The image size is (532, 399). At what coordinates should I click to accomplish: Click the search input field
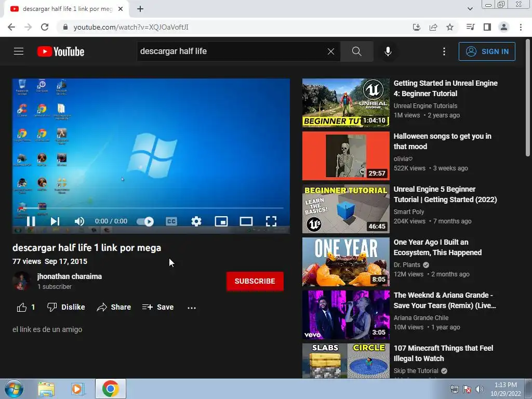[x=231, y=51]
